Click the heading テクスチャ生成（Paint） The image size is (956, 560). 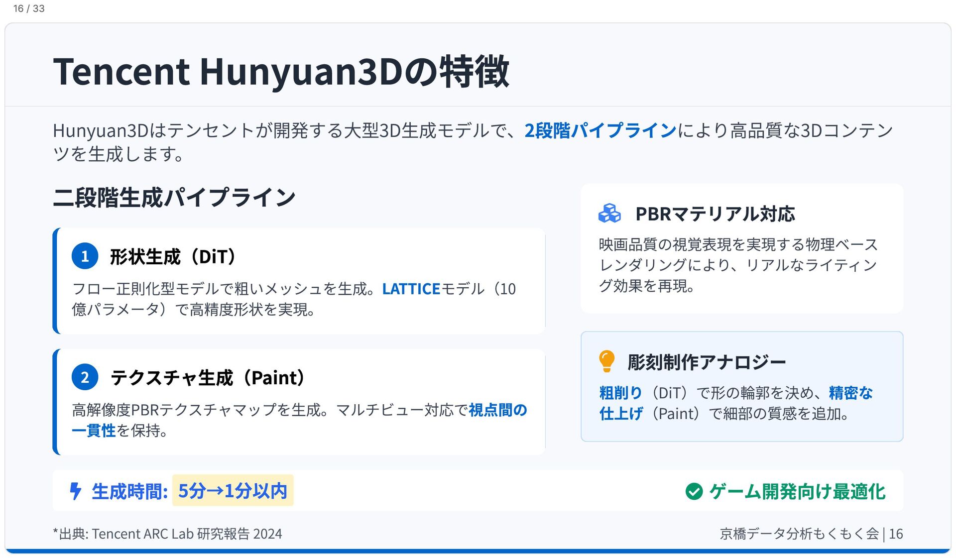(207, 378)
